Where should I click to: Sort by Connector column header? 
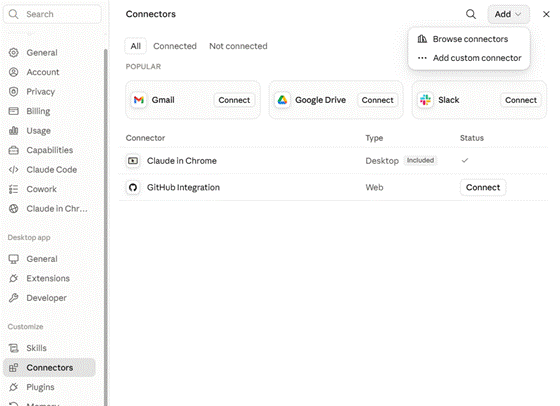click(x=145, y=138)
